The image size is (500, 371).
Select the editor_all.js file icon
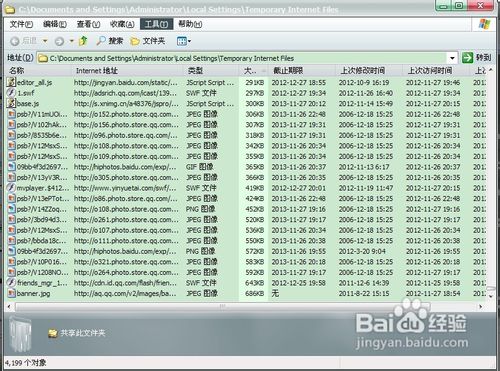pyautogui.click(x=12, y=82)
